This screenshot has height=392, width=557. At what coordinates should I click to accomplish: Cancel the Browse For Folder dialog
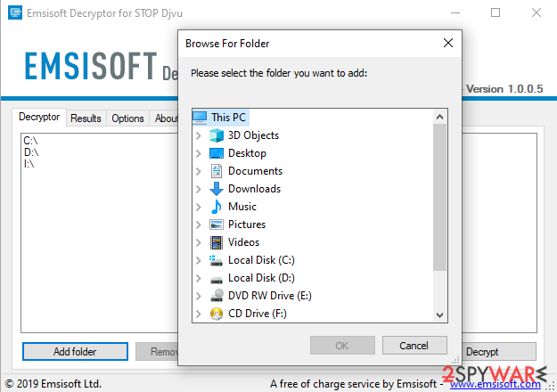pos(414,346)
